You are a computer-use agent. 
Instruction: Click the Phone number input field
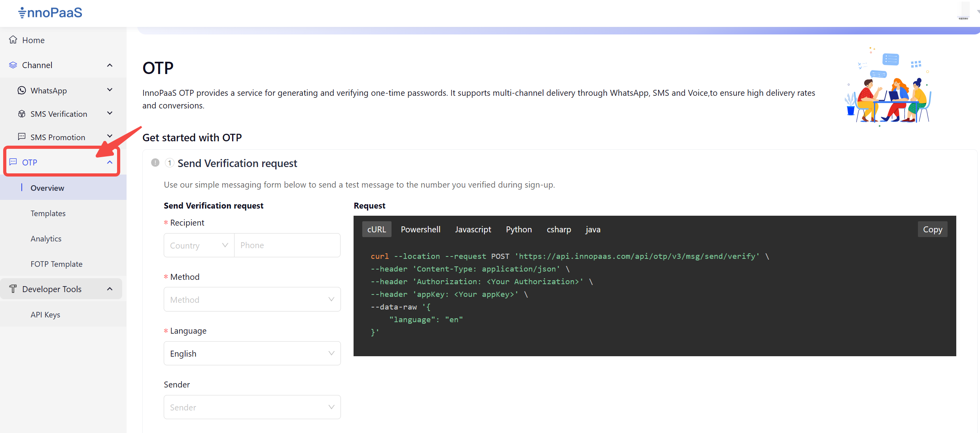pos(287,245)
